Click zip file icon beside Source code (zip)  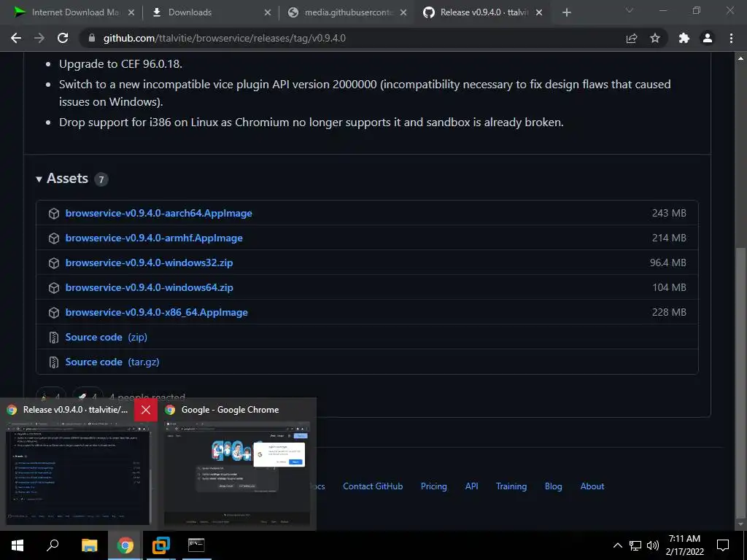[54, 337]
